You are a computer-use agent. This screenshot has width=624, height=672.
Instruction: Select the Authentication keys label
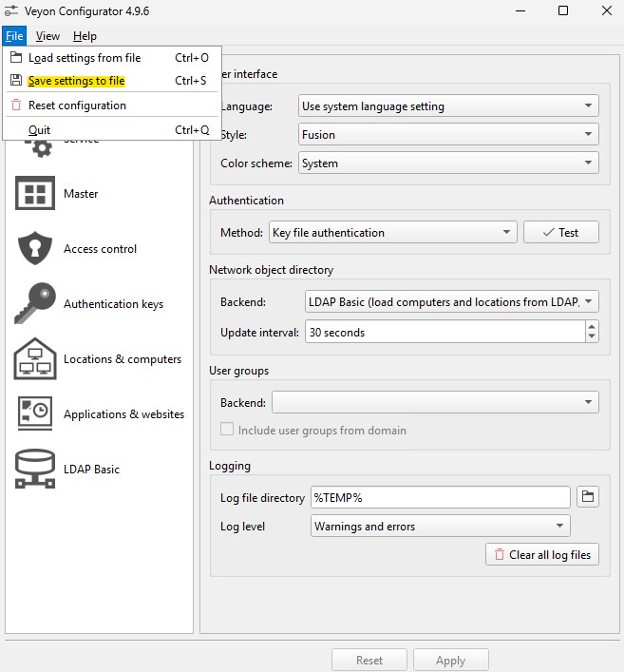113,304
